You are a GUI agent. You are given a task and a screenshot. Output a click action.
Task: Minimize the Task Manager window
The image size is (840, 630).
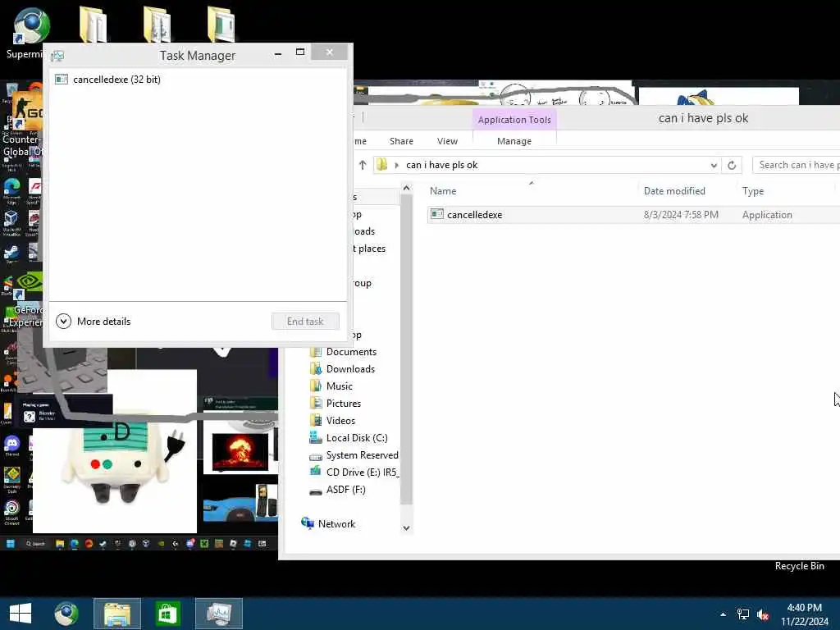(x=277, y=53)
